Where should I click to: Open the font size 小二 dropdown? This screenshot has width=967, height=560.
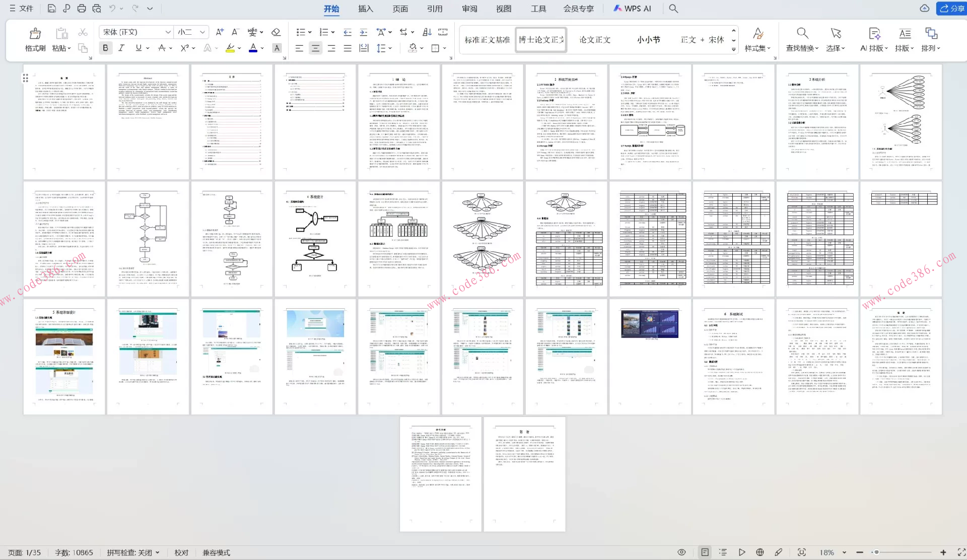click(x=202, y=32)
